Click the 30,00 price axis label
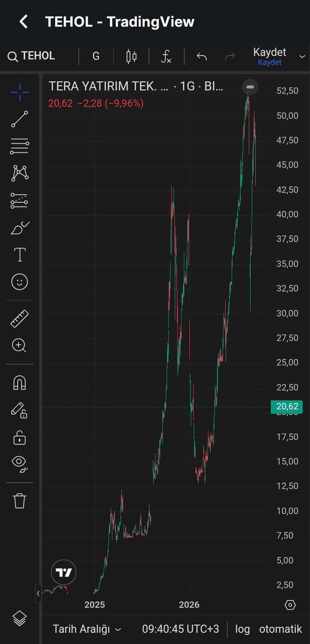This screenshot has width=310, height=644. pos(287,313)
